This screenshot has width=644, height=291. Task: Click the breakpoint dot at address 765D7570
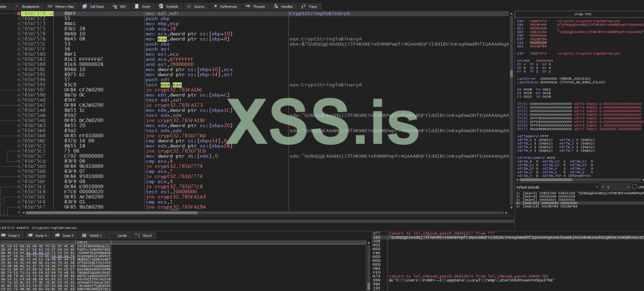pyautogui.click(x=19, y=13)
